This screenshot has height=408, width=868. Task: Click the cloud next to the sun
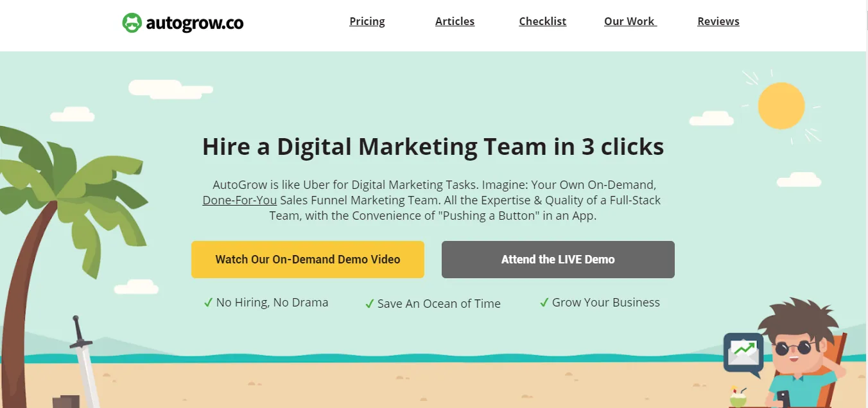(712, 118)
